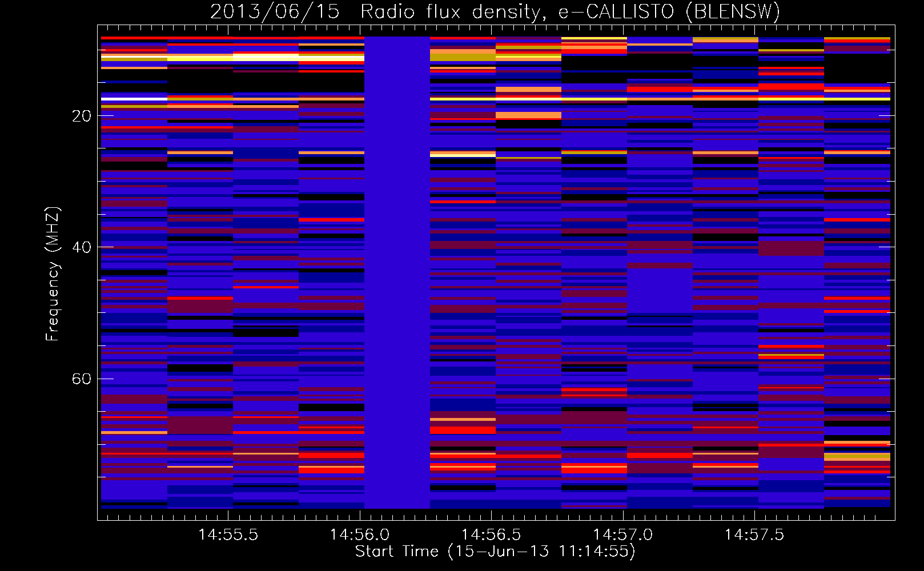Image resolution: width=924 pixels, height=571 pixels.
Task: Click the frequency tick label '40'
Action: click(x=82, y=247)
